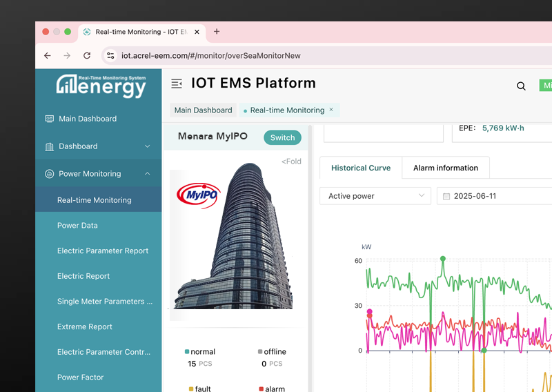552x392 pixels.
Task: Close the Real-time Monitoring page tab
Action: 331,110
